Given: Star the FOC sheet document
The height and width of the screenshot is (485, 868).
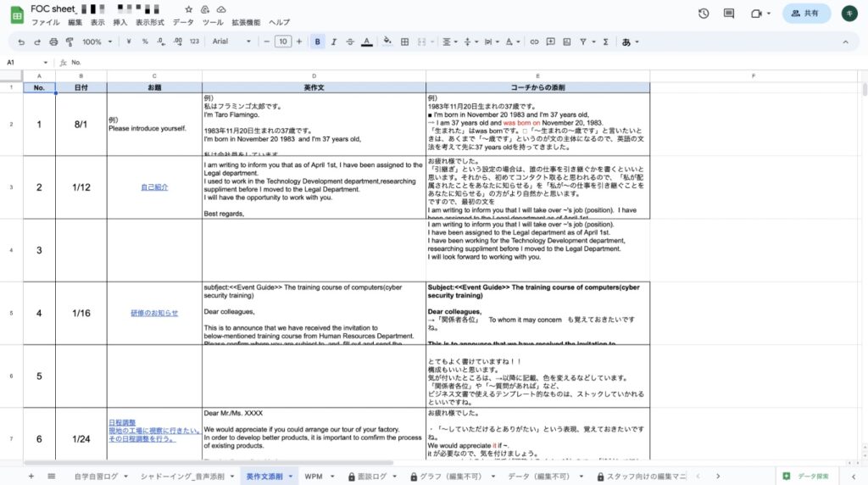Looking at the screenshot, I should click(189, 9).
